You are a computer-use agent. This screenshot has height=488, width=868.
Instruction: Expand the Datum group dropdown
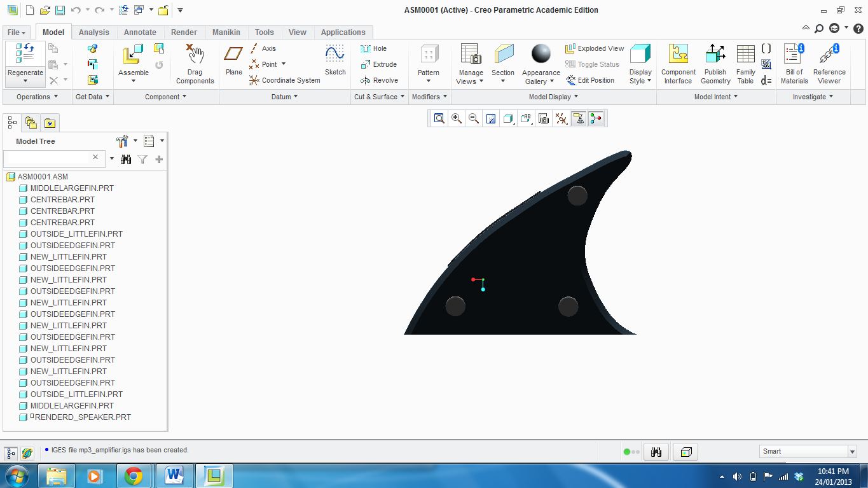click(285, 97)
